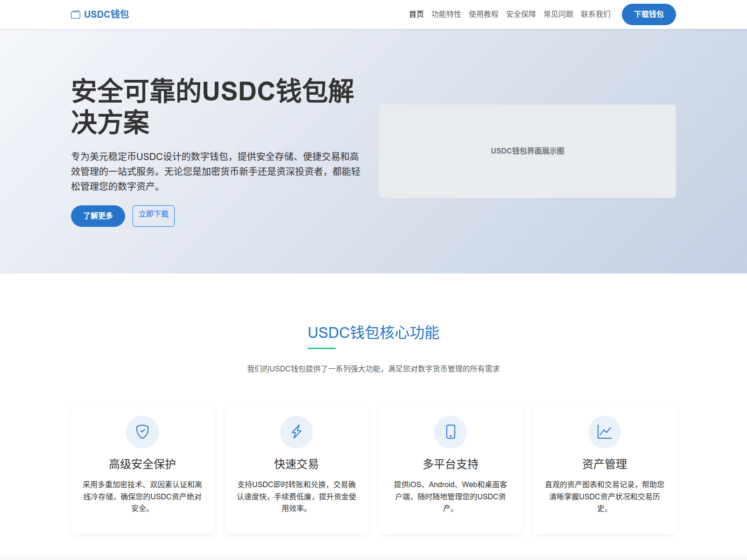This screenshot has width=747, height=560.
Task: Open the 常见问题 navigation item
Action: 558,14
